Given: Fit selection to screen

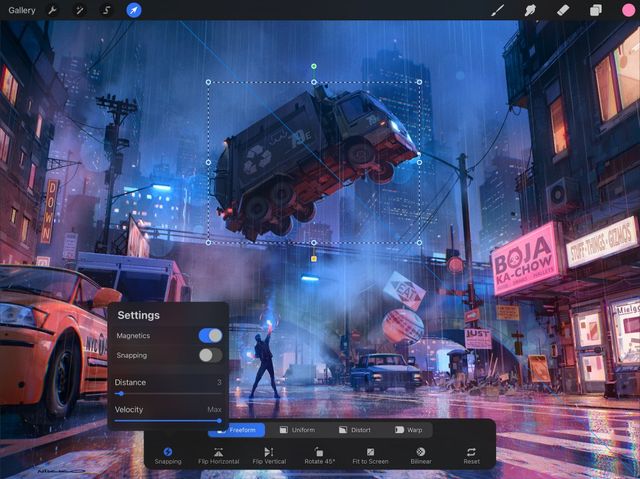Looking at the screenshot, I should [370, 456].
